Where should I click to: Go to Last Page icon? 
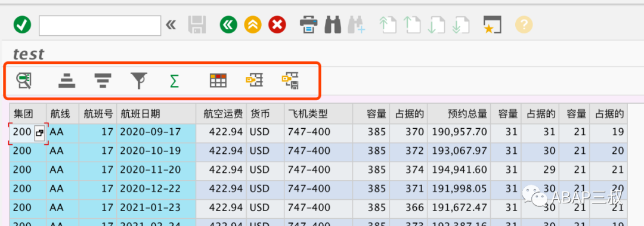[x=462, y=25]
